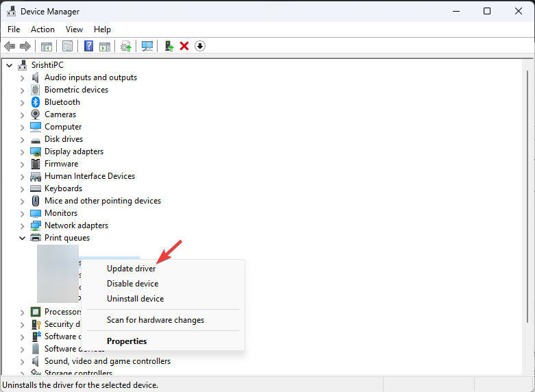Screen dimensions: 535x392
Task: Open the View menu
Action: click(74, 29)
